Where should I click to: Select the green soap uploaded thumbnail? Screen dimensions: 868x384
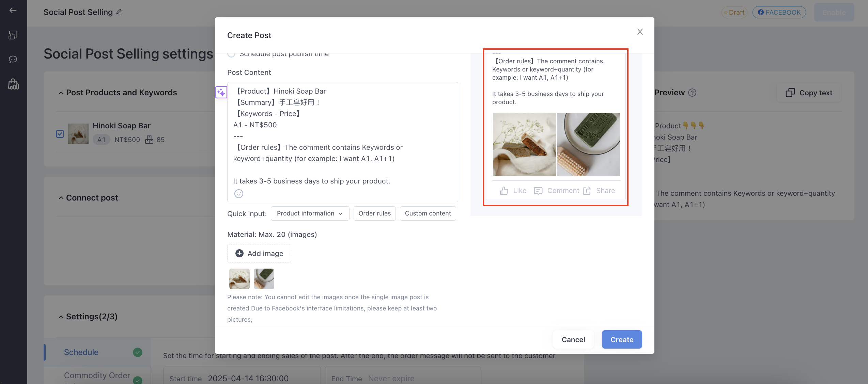coord(264,279)
